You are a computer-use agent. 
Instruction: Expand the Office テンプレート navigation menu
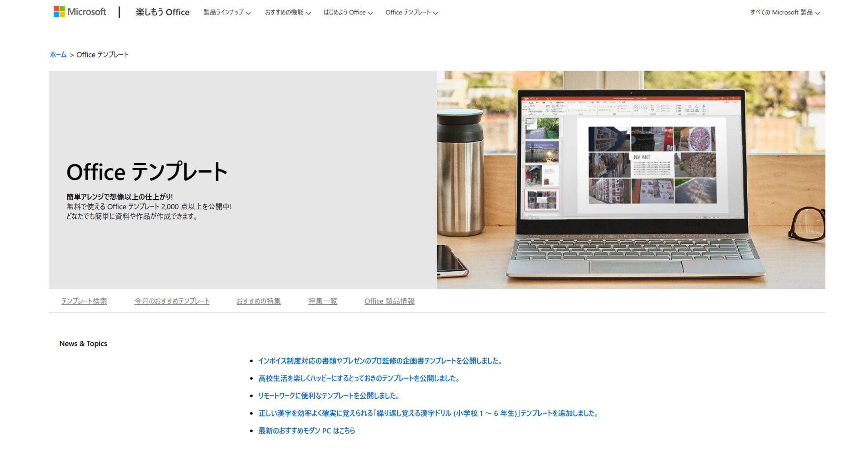(x=411, y=13)
